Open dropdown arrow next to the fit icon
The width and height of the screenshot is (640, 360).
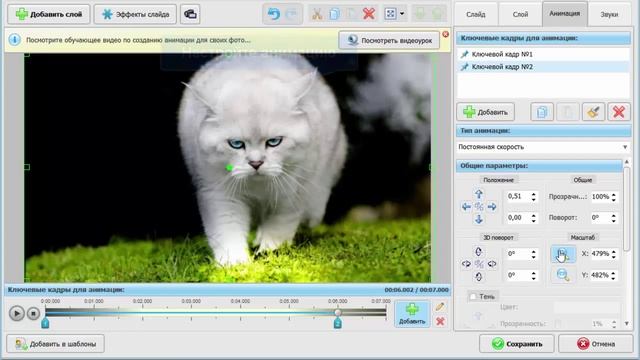pyautogui.click(x=402, y=14)
